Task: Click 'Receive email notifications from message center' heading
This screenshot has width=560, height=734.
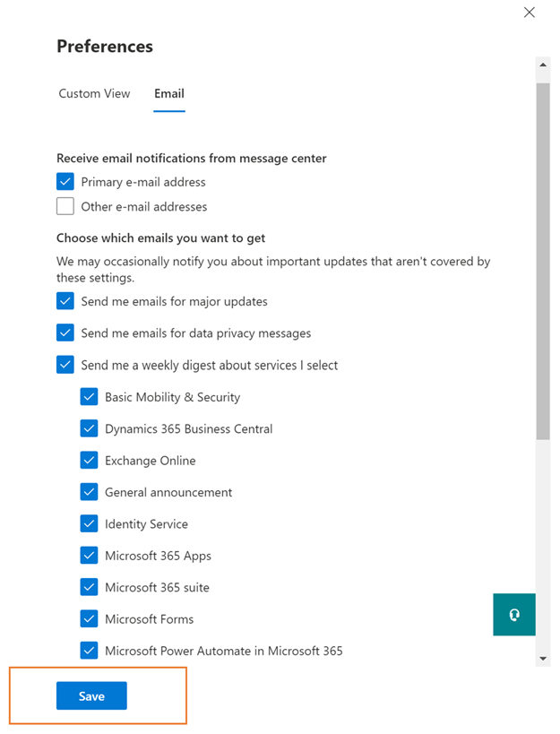Action: click(192, 159)
